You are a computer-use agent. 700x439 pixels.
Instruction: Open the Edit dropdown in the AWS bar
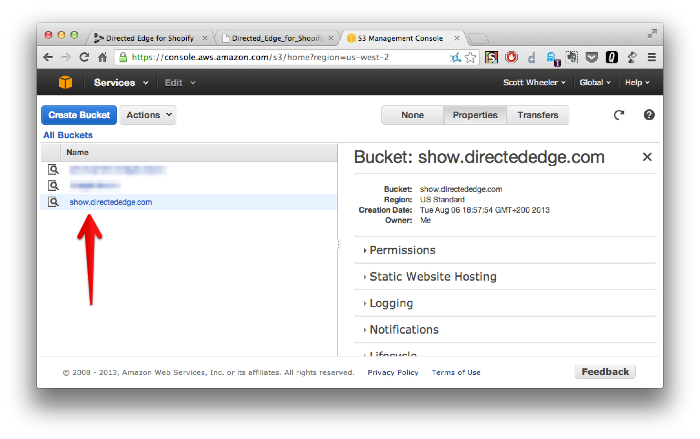coord(180,83)
